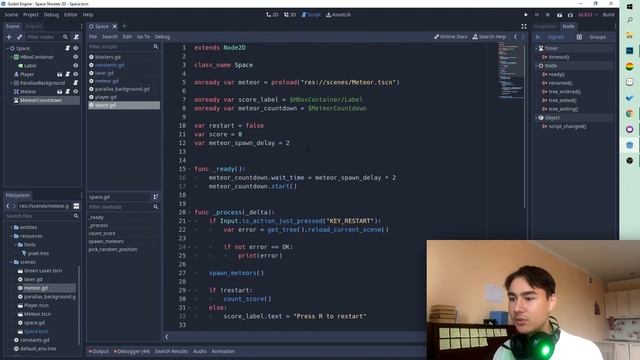Switch to 2D workspace
Viewport: 640px width, 360px height.
(x=272, y=15)
